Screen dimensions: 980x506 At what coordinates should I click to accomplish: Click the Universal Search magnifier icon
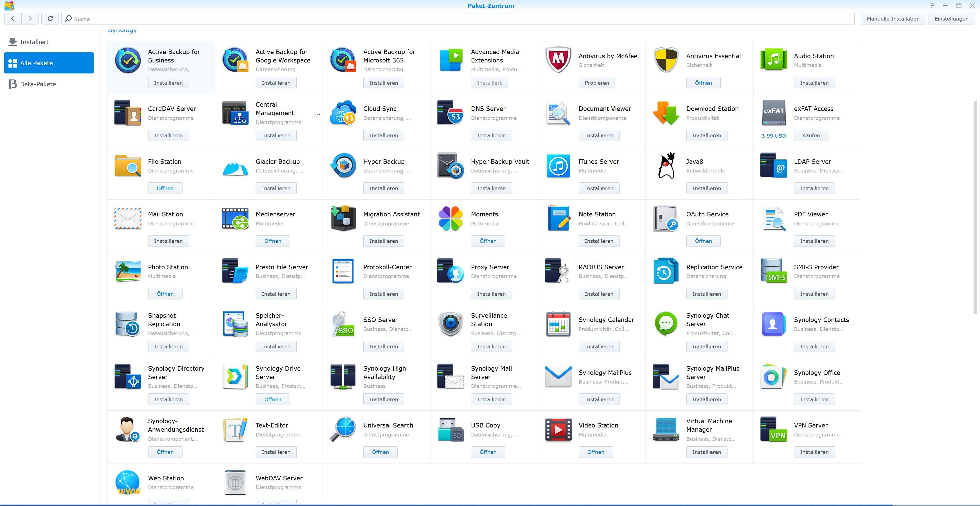[x=343, y=430]
